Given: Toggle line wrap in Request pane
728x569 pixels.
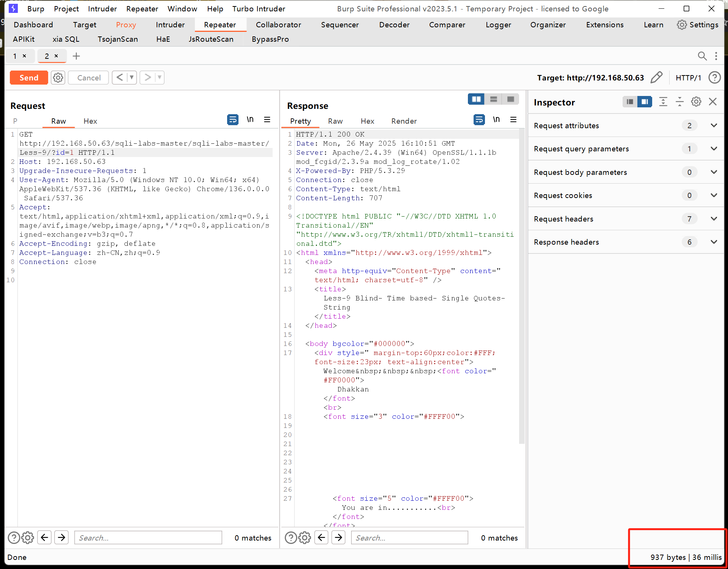Looking at the screenshot, I should (232, 120).
